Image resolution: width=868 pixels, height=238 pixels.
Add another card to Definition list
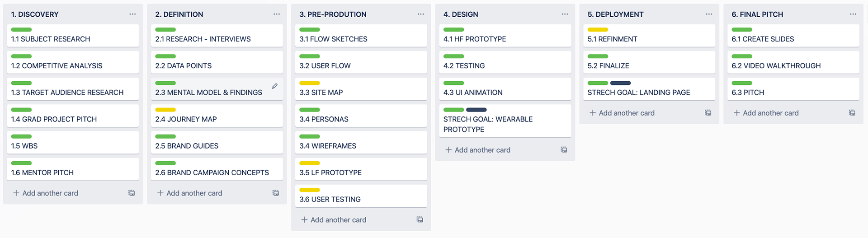coord(190,193)
